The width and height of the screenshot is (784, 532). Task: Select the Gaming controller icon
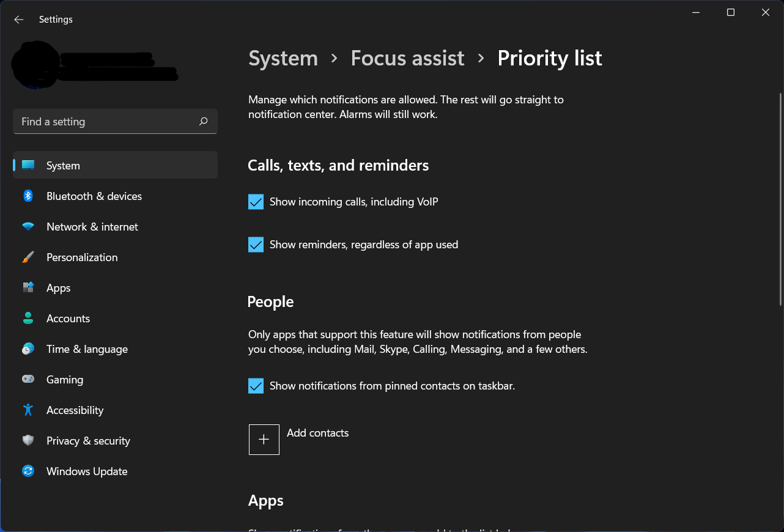(x=28, y=379)
